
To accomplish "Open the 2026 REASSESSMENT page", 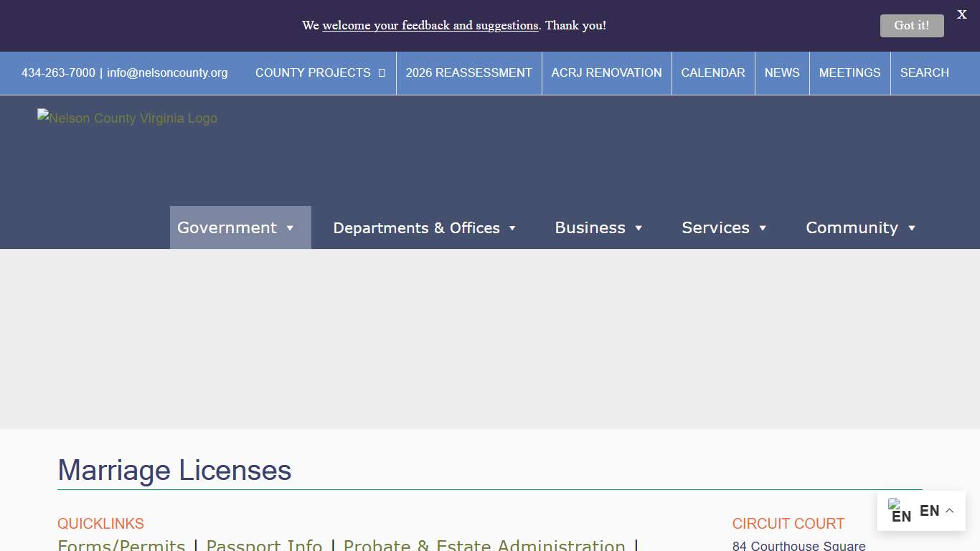I will 468,72.
